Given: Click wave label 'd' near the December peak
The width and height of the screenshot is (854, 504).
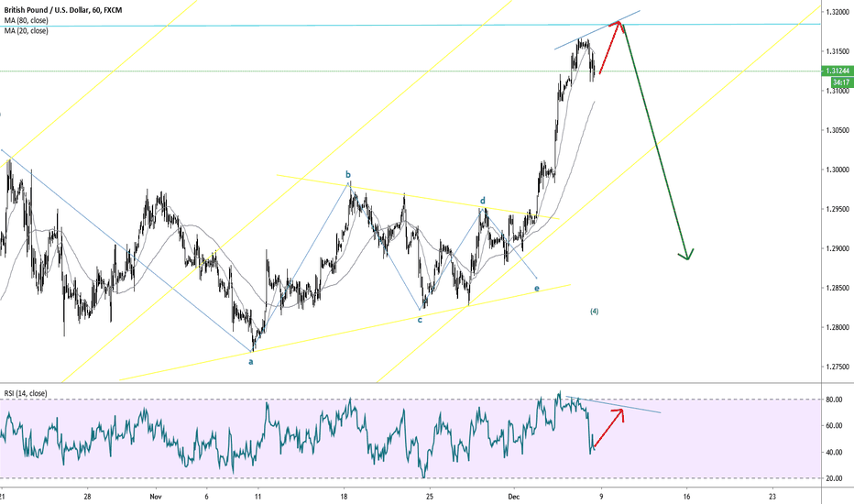Looking at the screenshot, I should click(484, 200).
